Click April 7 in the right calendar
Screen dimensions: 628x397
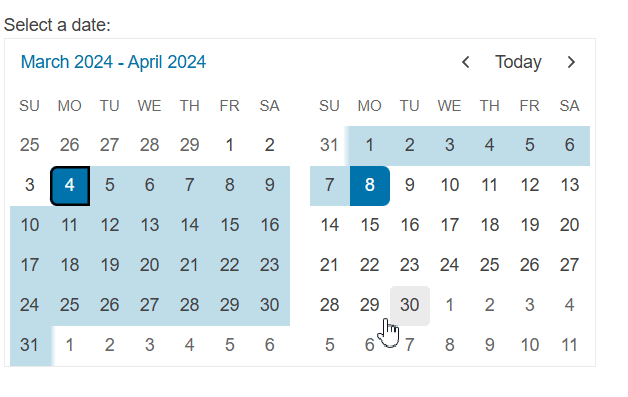click(330, 186)
